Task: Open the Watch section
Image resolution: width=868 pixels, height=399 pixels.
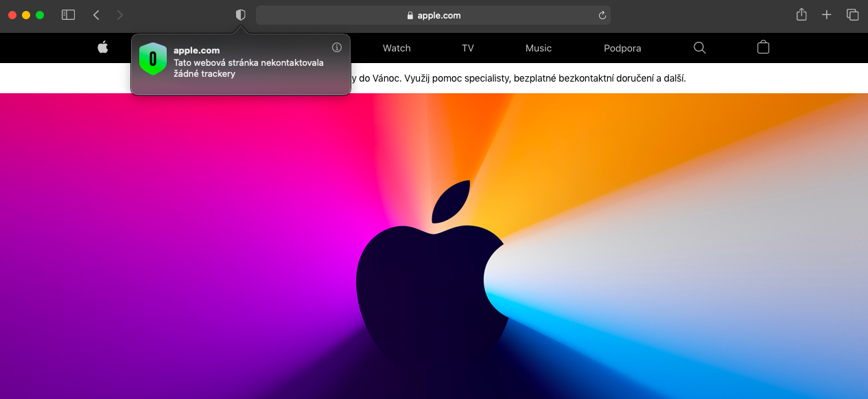Action: click(397, 48)
